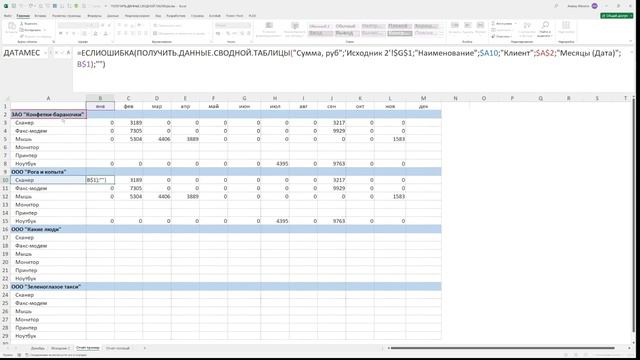
Task: Click the Cut (Вырезать) icon
Action: 22,24
